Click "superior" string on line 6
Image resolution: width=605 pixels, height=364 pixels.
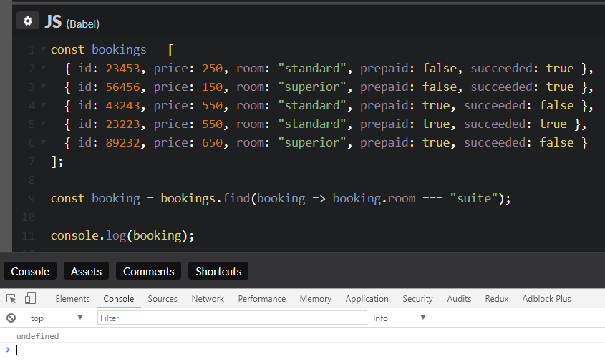pyautogui.click(x=312, y=142)
